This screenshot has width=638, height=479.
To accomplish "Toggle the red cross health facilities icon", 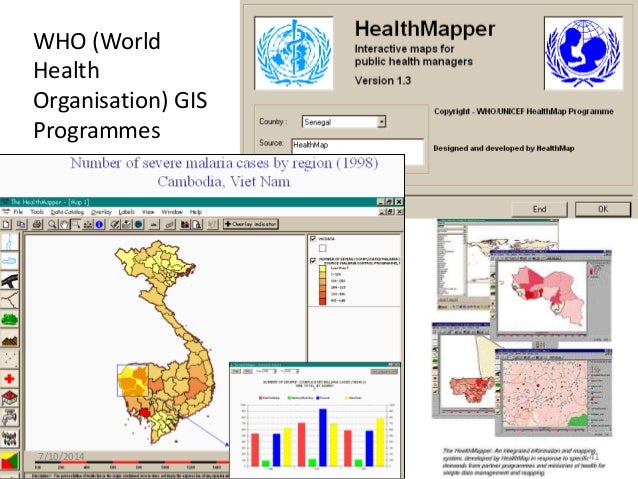I will [x=10, y=378].
